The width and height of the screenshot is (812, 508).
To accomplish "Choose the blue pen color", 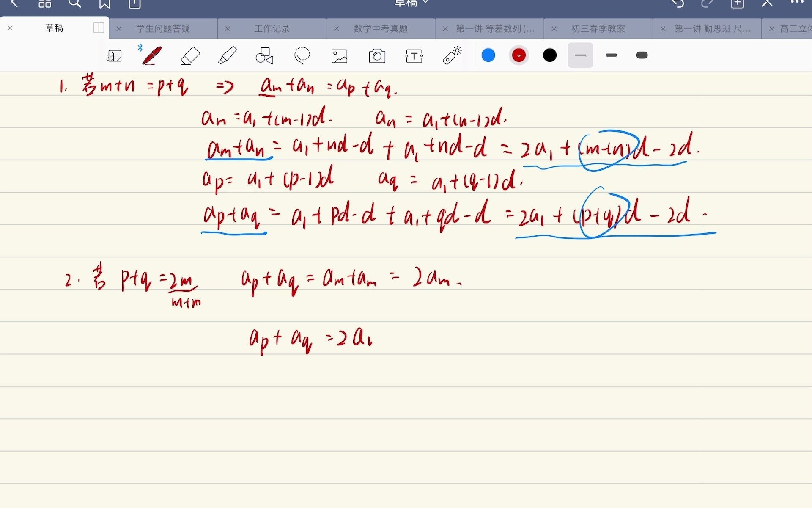I will pos(488,55).
